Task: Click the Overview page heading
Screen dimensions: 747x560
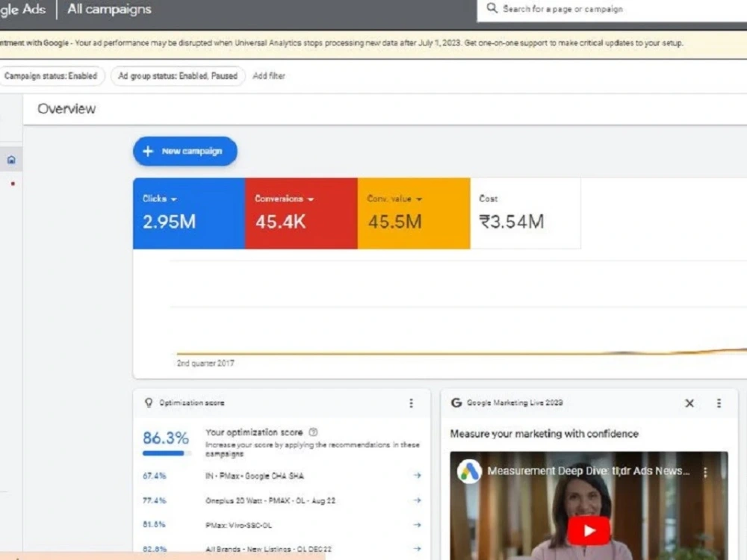Action: coord(66,108)
